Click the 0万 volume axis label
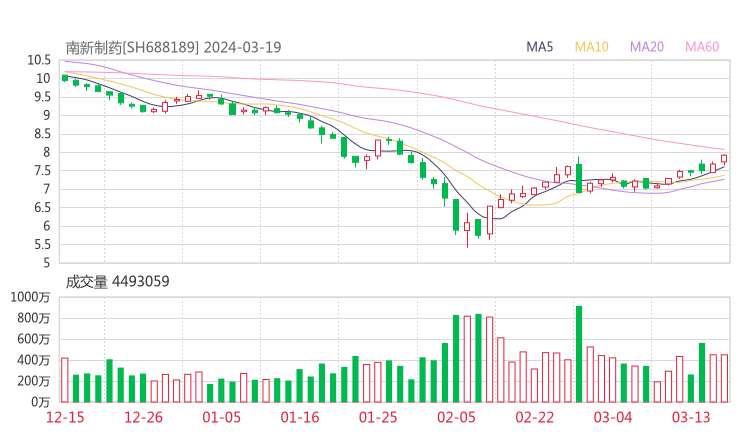The image size is (740, 440). click(40, 402)
